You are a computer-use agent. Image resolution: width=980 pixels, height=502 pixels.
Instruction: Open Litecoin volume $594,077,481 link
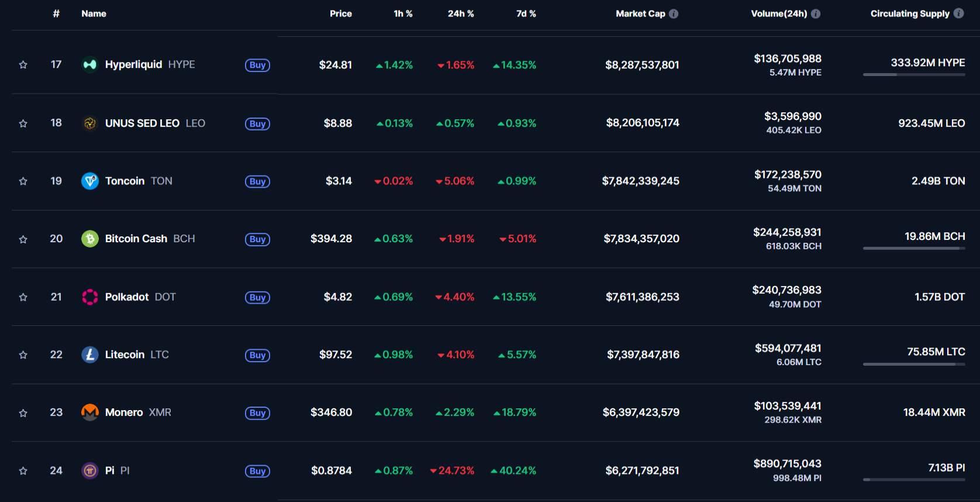[x=788, y=348]
